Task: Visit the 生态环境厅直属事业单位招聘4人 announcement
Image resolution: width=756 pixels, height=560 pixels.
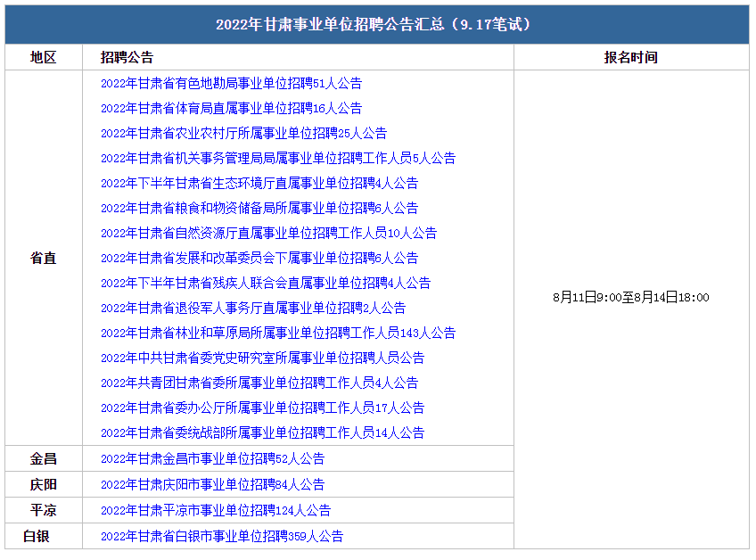Action: coord(259,184)
